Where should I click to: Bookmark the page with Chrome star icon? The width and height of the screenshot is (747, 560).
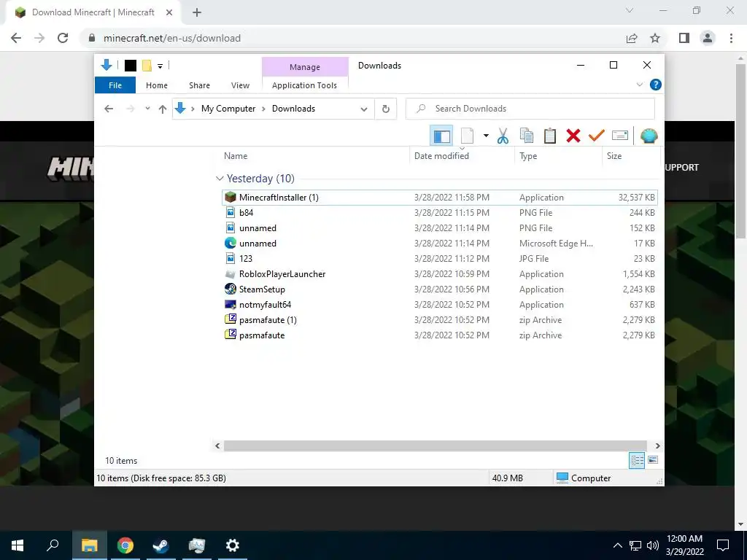(x=655, y=38)
